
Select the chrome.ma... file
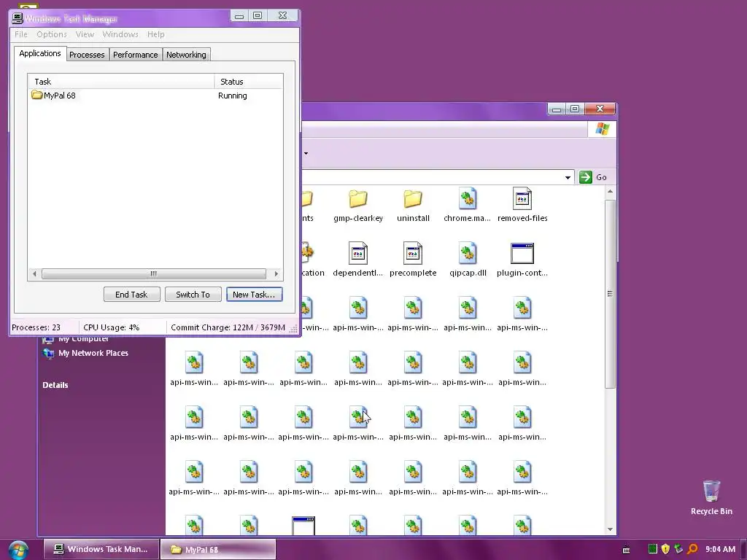click(x=468, y=206)
